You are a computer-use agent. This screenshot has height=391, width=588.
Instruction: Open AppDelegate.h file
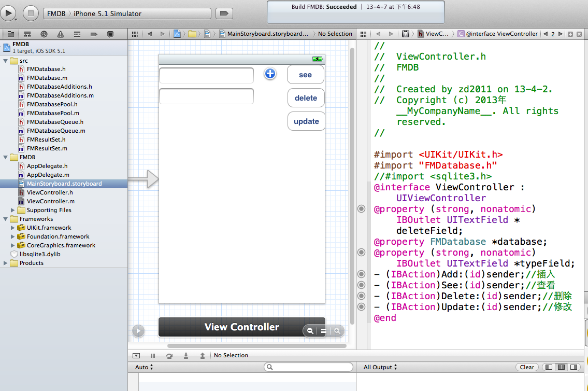pyautogui.click(x=47, y=166)
